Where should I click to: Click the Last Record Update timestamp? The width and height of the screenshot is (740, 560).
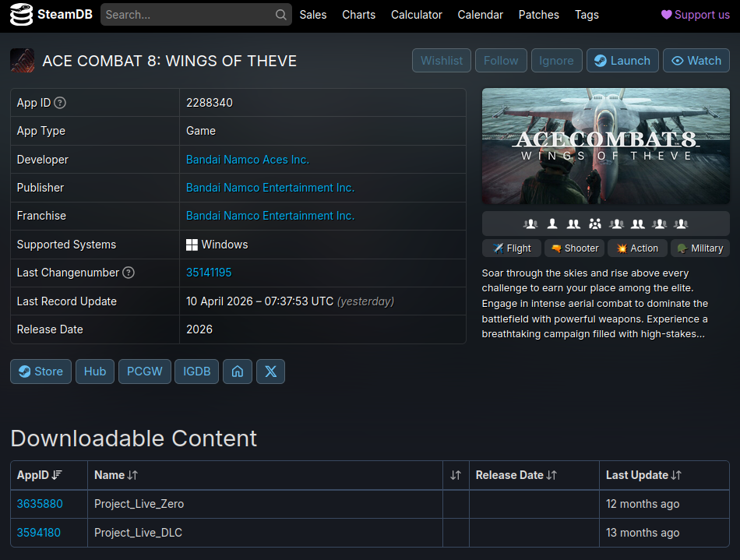pyautogui.click(x=259, y=301)
